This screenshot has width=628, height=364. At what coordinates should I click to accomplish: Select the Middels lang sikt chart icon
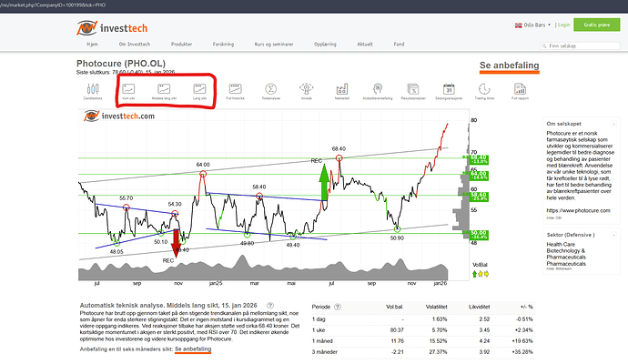[x=165, y=89]
